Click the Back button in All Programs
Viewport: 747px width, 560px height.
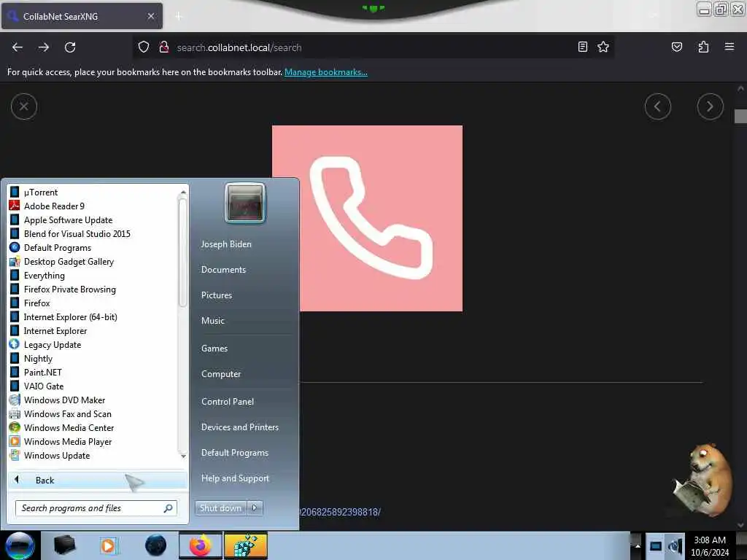point(97,481)
